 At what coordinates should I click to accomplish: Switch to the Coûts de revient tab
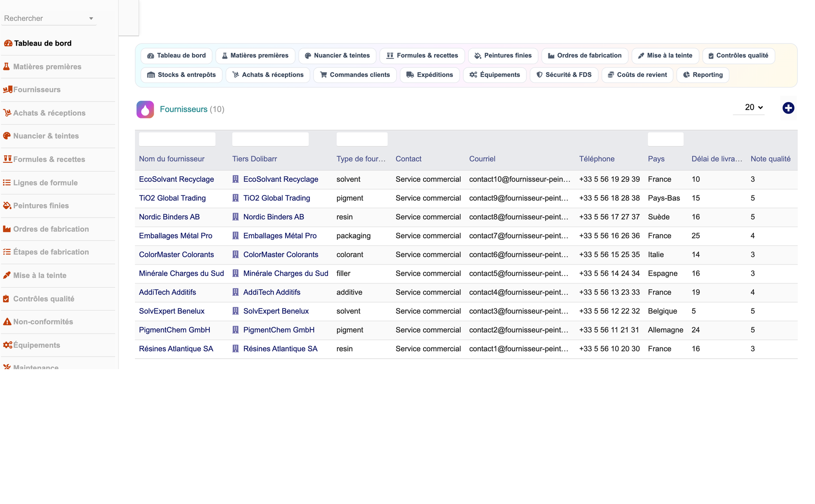pos(637,75)
